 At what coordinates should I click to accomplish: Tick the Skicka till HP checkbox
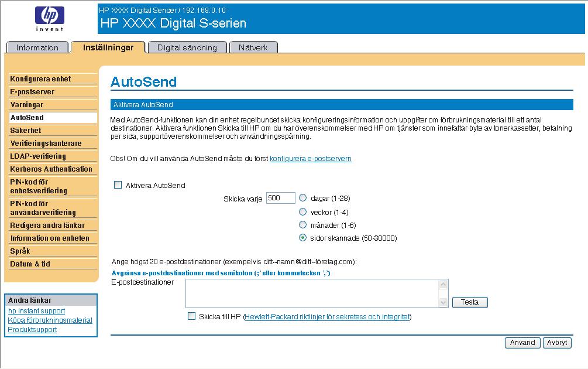click(x=192, y=316)
